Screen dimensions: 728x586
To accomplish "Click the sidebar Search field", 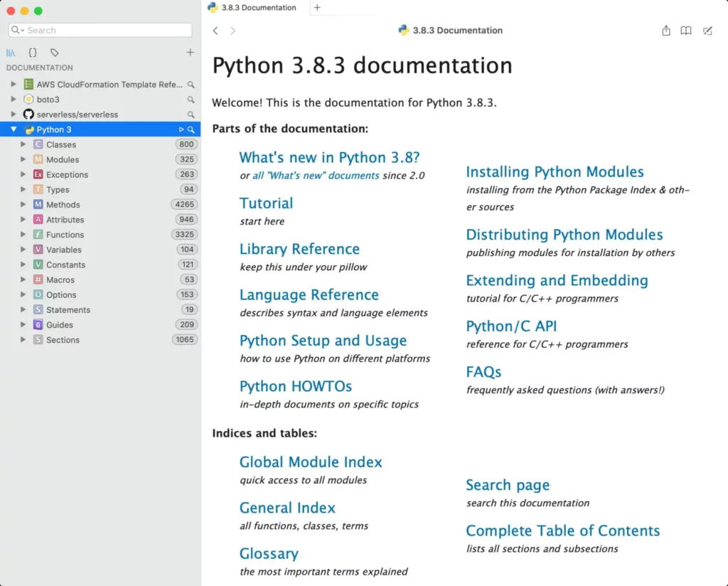I will tap(107, 30).
